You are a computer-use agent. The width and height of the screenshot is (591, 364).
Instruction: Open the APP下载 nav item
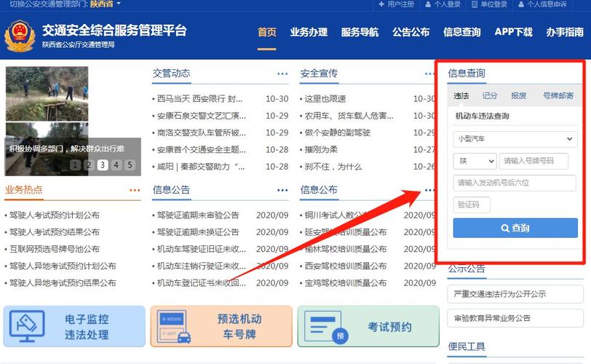pyautogui.click(x=513, y=33)
